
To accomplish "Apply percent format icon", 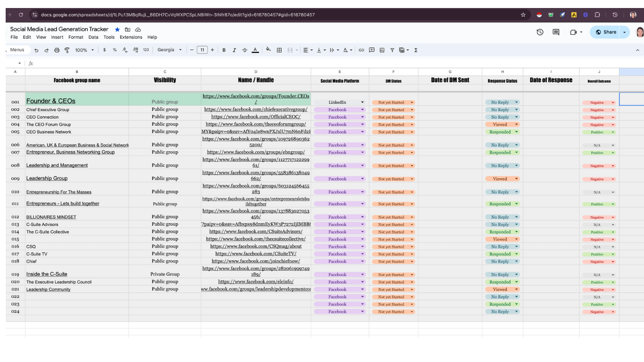I will (x=115, y=50).
